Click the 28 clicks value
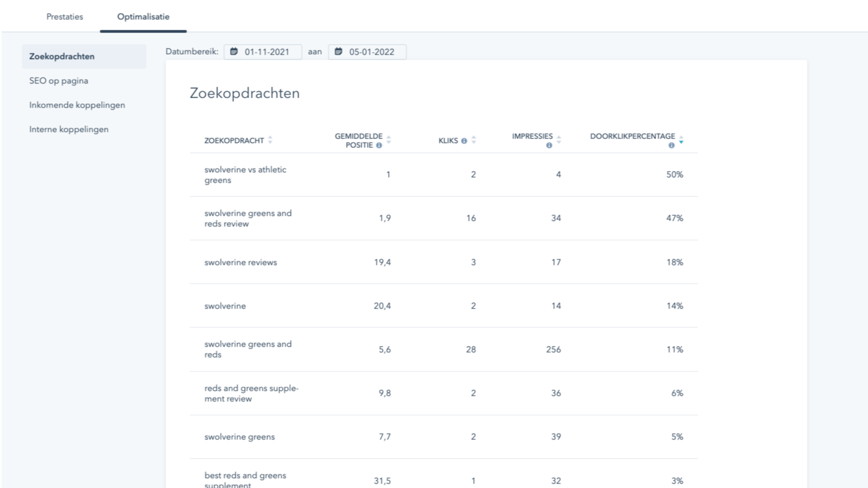Image resolution: width=868 pixels, height=488 pixels. coord(471,349)
